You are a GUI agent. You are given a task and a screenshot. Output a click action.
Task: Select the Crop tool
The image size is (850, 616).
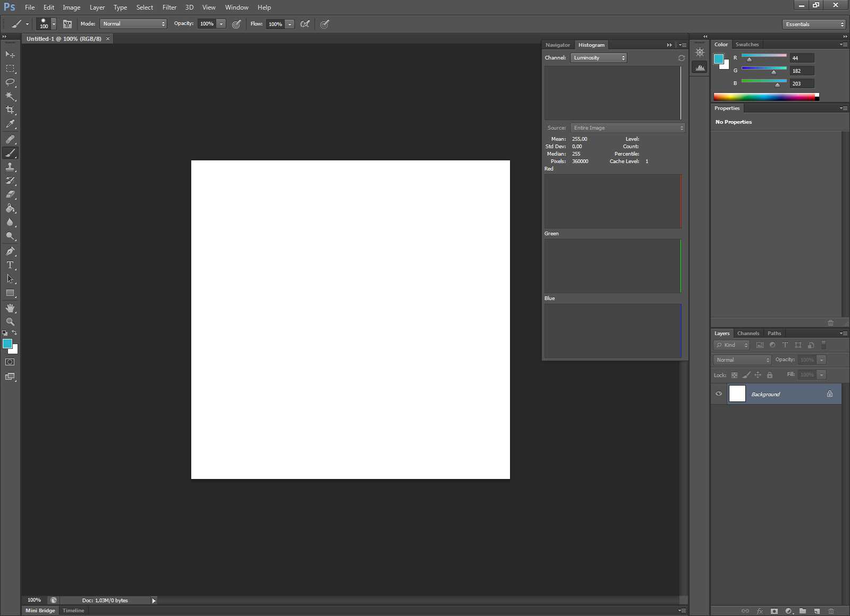click(x=10, y=110)
